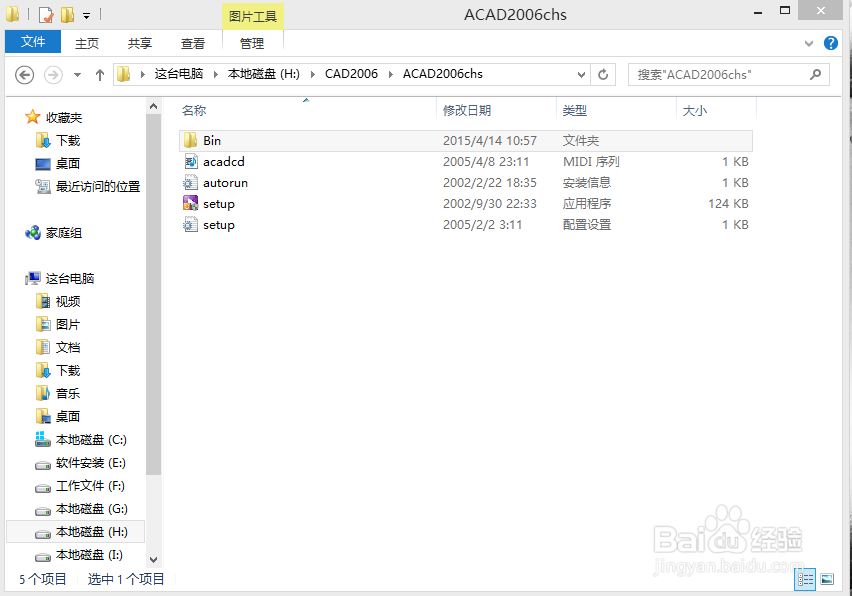Select the 图片工具 contextual tab
The image size is (852, 596).
pyautogui.click(x=253, y=16)
